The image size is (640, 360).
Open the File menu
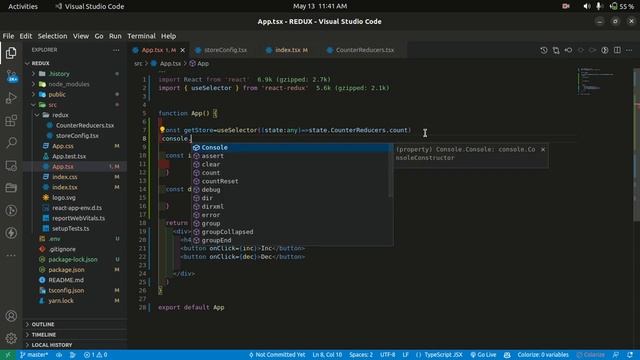pyautogui.click(x=8, y=36)
